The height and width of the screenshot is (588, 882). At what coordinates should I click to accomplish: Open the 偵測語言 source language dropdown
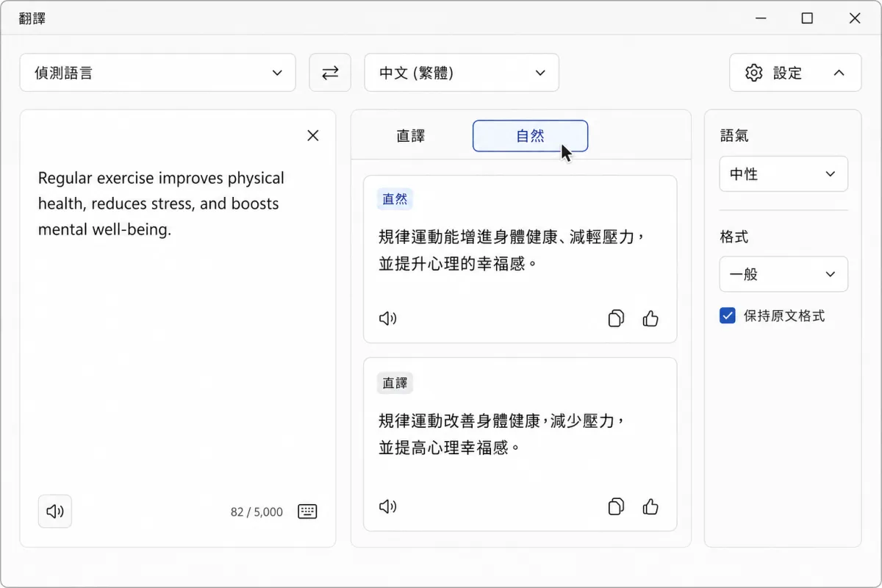pyautogui.click(x=158, y=73)
